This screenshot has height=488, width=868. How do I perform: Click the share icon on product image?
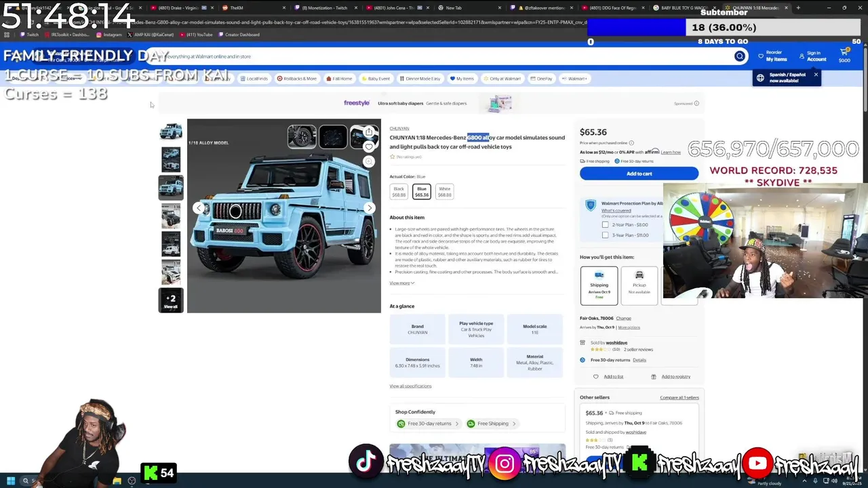click(x=369, y=131)
